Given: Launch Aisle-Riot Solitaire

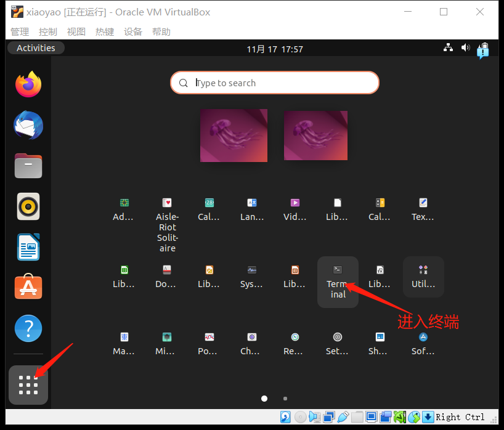Looking at the screenshot, I should pyautogui.click(x=167, y=225).
